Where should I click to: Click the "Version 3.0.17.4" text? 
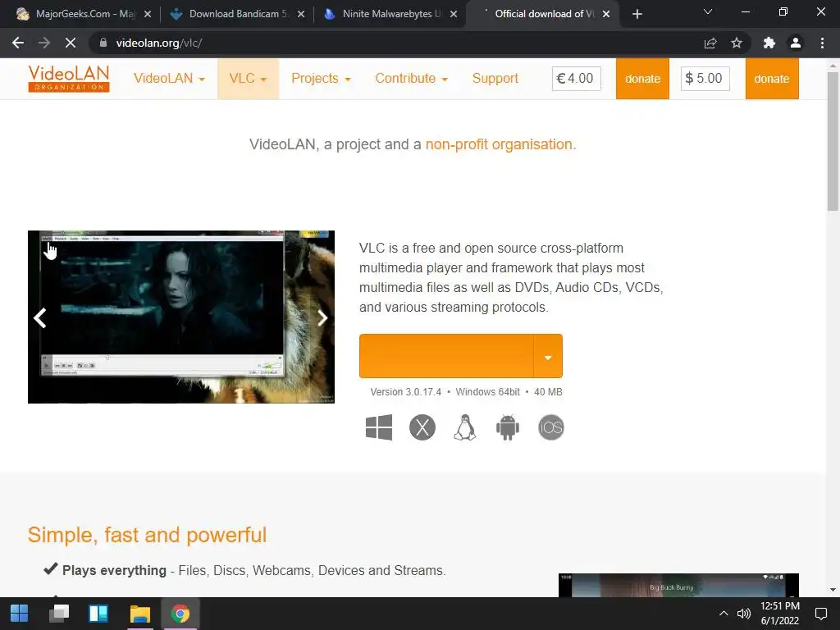[405, 391]
